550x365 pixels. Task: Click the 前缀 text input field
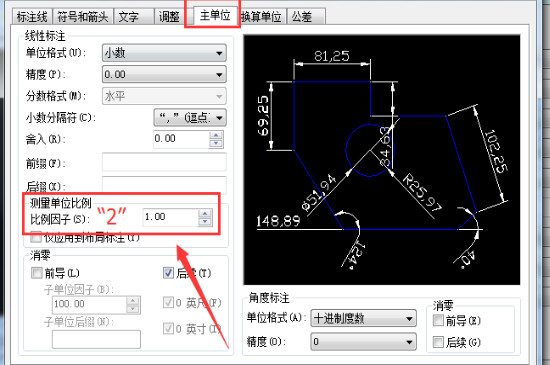[164, 162]
